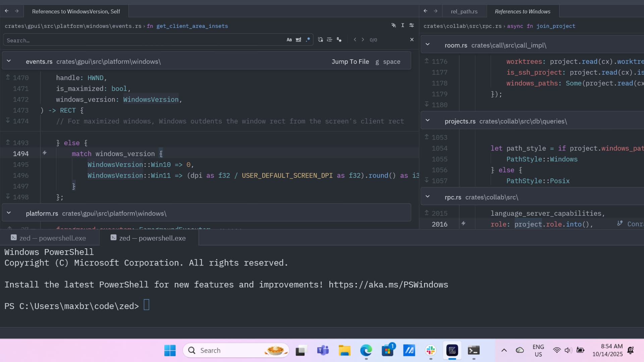Switch to the rel_path.rs tab

(x=464, y=11)
